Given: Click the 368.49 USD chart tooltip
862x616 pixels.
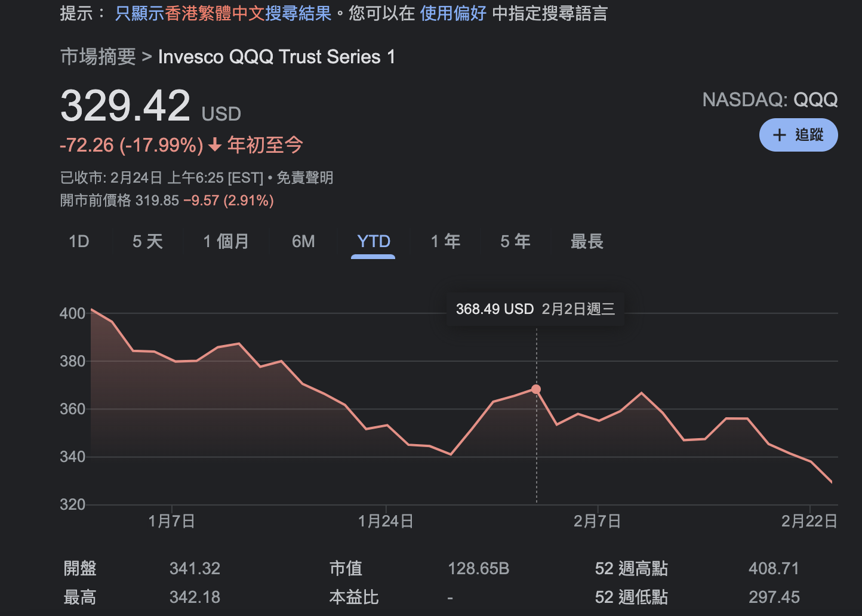Looking at the screenshot, I should tap(535, 309).
